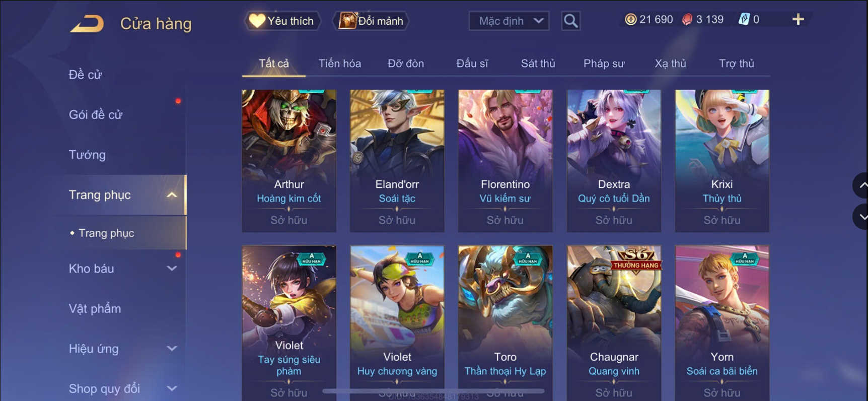This screenshot has height=401, width=868.
Task: Open the Tướng sidebar menu
Action: [87, 155]
